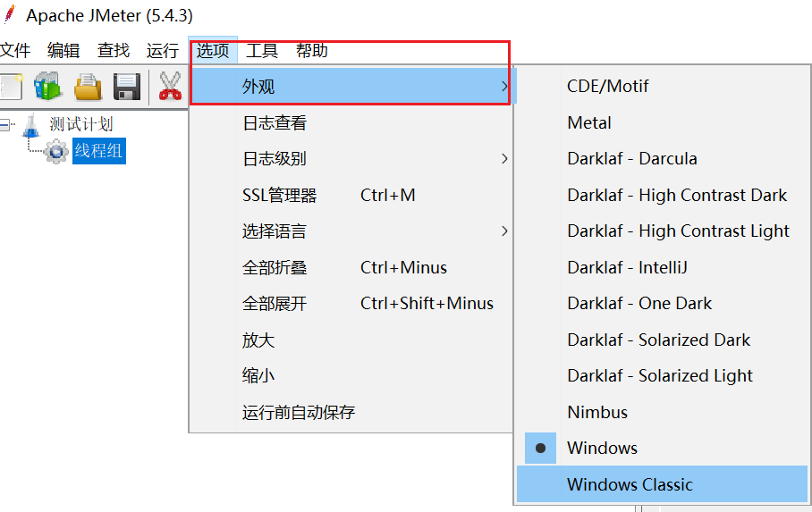Click the Cut scissors icon
Screen dimensions: 812x512
(169, 86)
